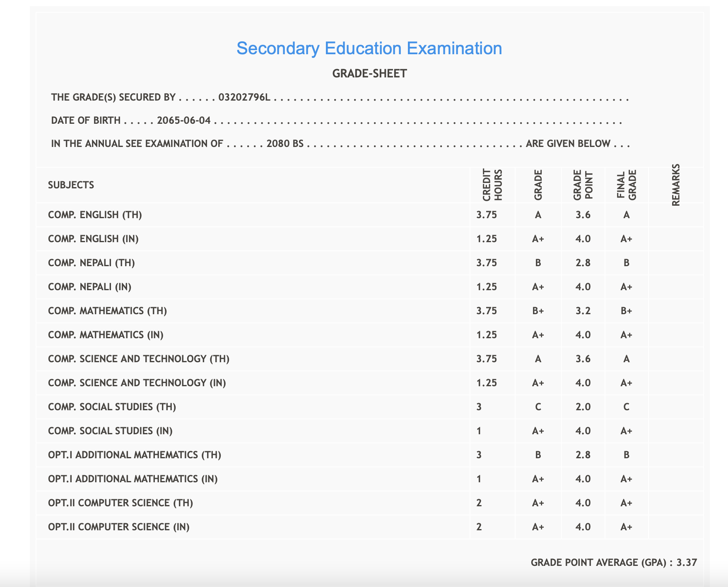Viewport: 728px width, 587px height.
Task: Click the GRADE-SHEET subtitle text
Action: click(369, 74)
